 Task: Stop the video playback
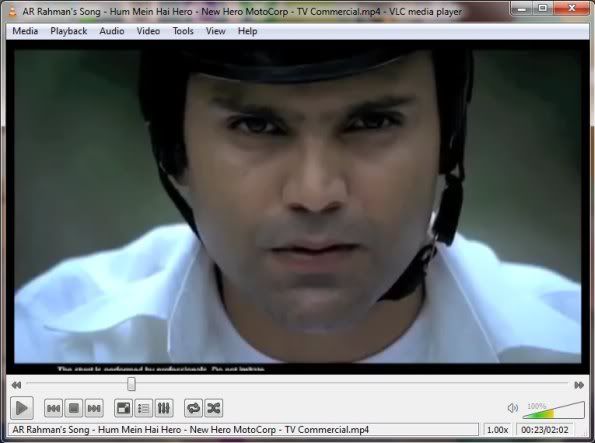pos(74,408)
